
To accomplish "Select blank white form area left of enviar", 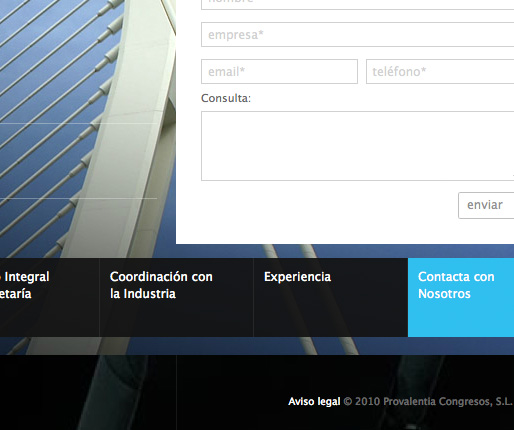I will click(x=317, y=205).
